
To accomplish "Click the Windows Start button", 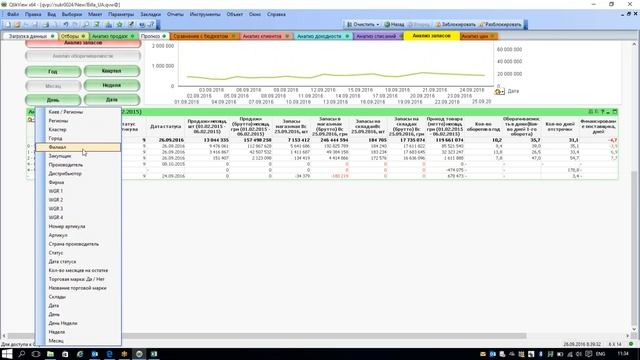I will point(7,354).
